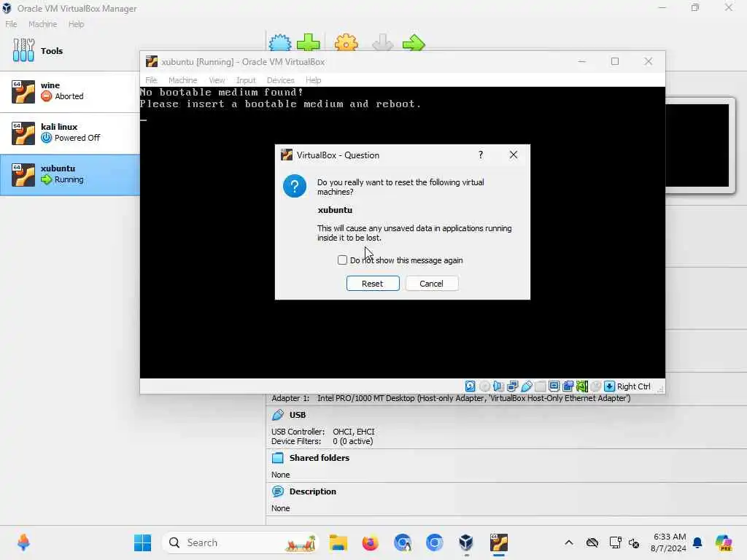Click the optical disk indicator in VM status bar
This screenshot has height=560, width=747.
tap(484, 386)
